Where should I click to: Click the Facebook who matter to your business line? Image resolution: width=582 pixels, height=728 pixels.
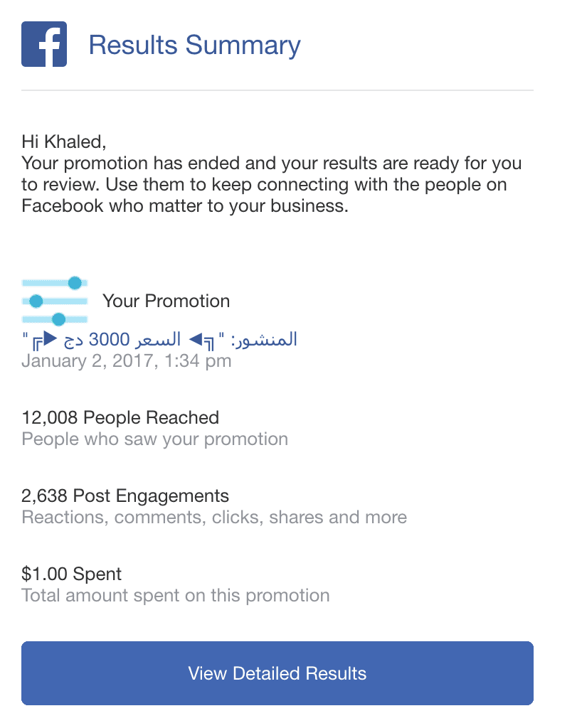[185, 207]
